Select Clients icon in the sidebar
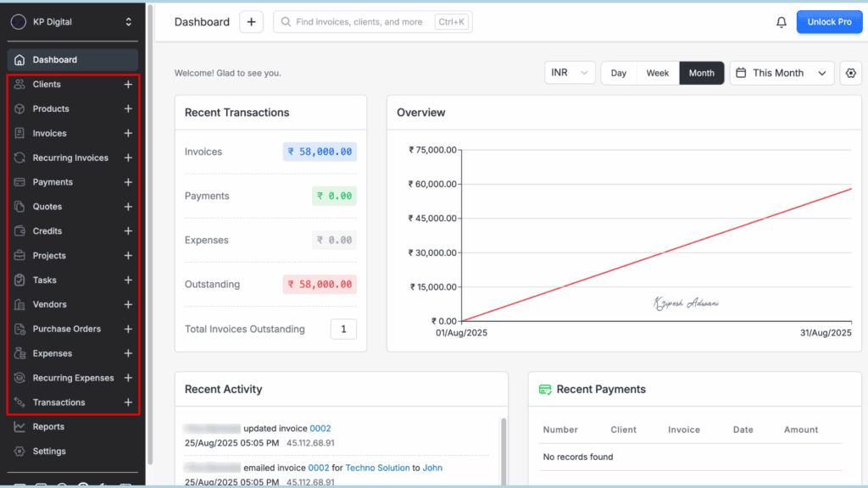The height and width of the screenshot is (488, 868). pos(19,84)
